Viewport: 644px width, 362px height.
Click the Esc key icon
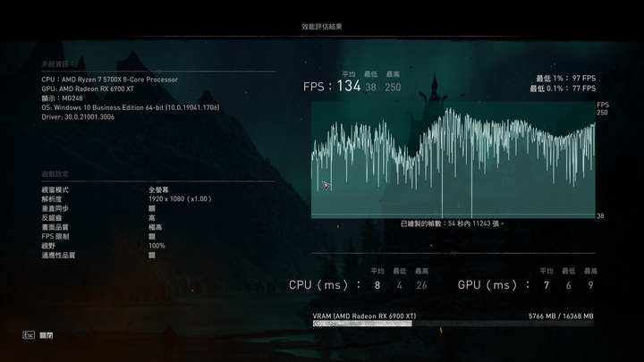coord(29,335)
